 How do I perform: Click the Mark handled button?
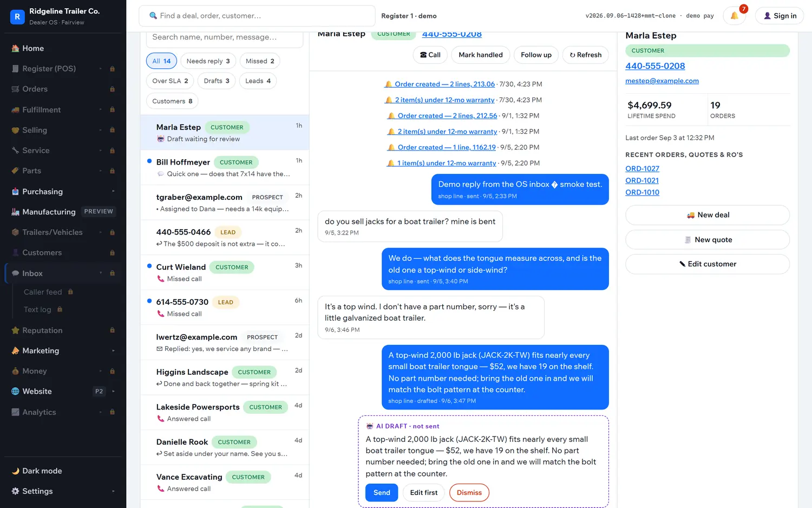pos(480,55)
